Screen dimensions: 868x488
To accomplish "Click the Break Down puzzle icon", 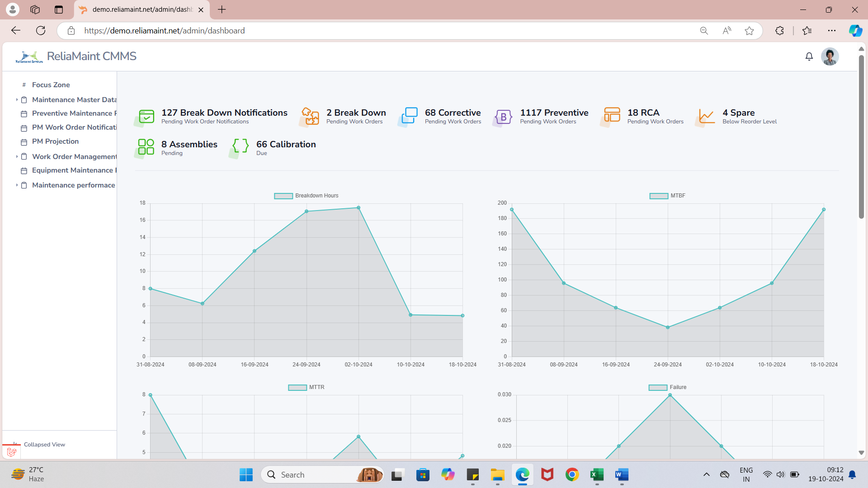I will click(310, 117).
